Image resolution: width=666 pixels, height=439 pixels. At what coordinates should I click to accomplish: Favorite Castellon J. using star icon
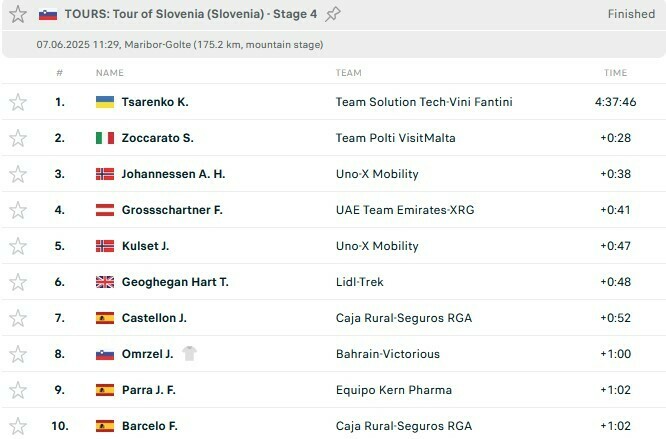pos(17,318)
